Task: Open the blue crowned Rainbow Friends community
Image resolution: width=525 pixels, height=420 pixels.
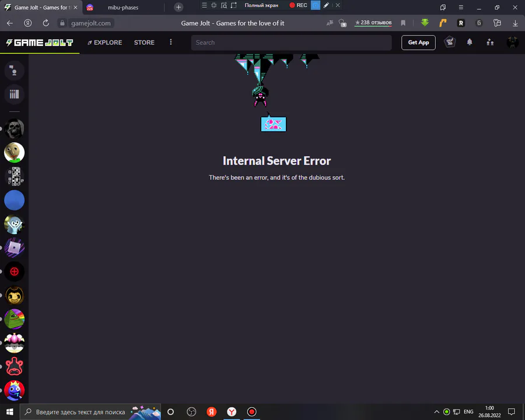Action: click(x=15, y=390)
